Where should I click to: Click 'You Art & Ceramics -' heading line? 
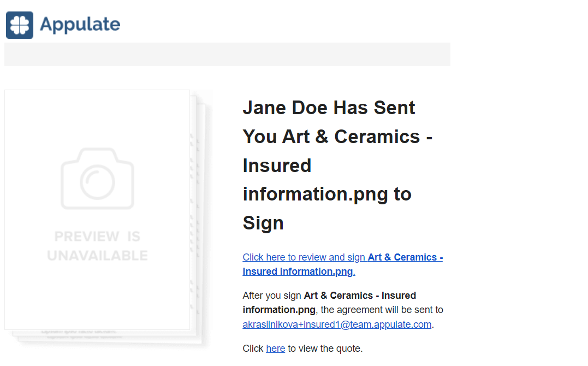coord(337,137)
